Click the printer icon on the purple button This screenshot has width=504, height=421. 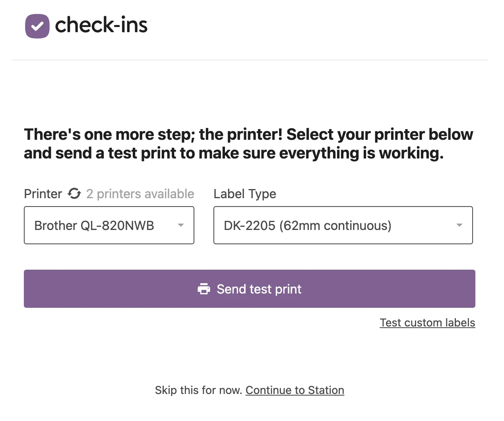coord(204,289)
